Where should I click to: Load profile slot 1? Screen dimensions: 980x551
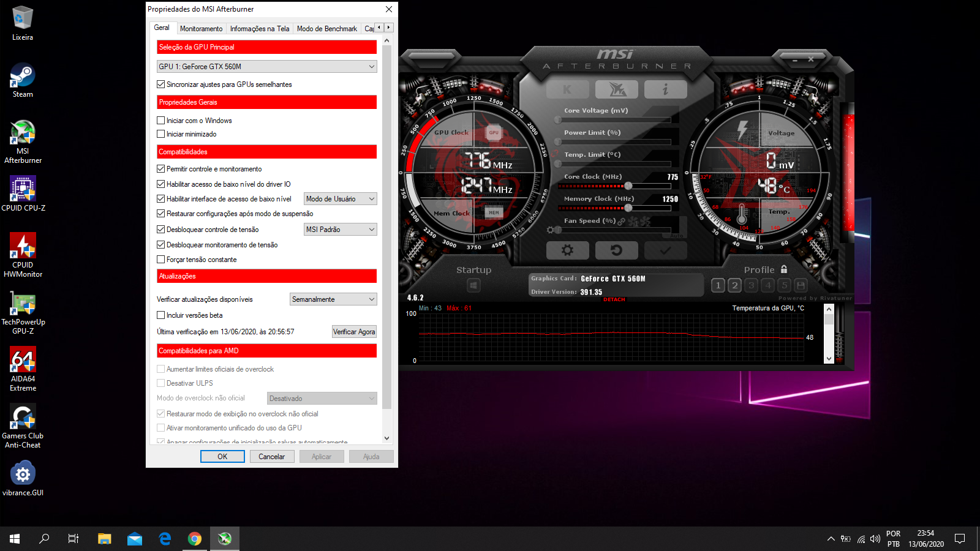click(718, 285)
